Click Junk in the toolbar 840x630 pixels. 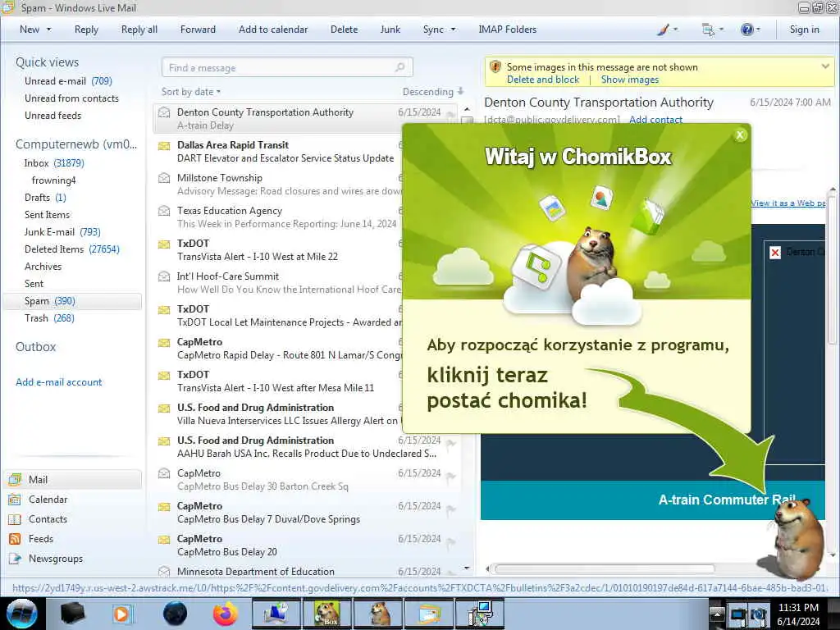(390, 30)
